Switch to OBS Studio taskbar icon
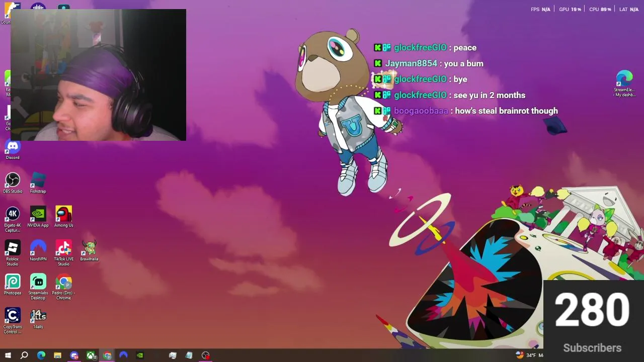644x362 pixels. tap(206, 355)
